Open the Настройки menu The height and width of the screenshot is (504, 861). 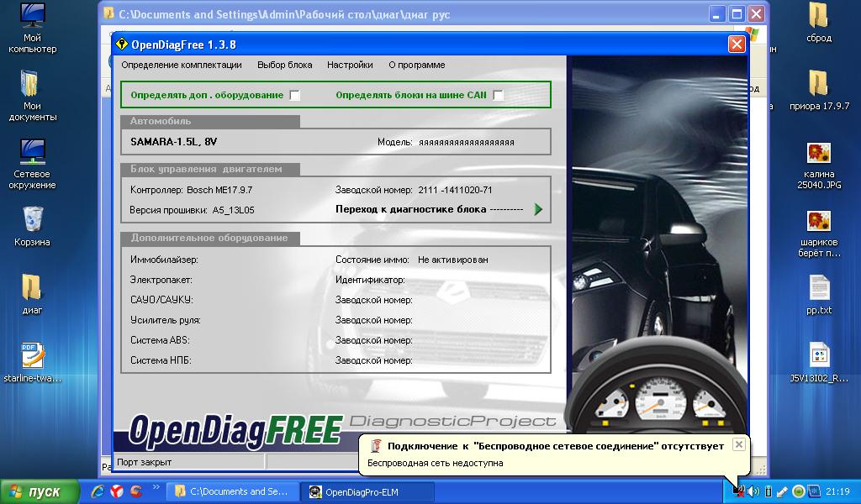coord(350,65)
